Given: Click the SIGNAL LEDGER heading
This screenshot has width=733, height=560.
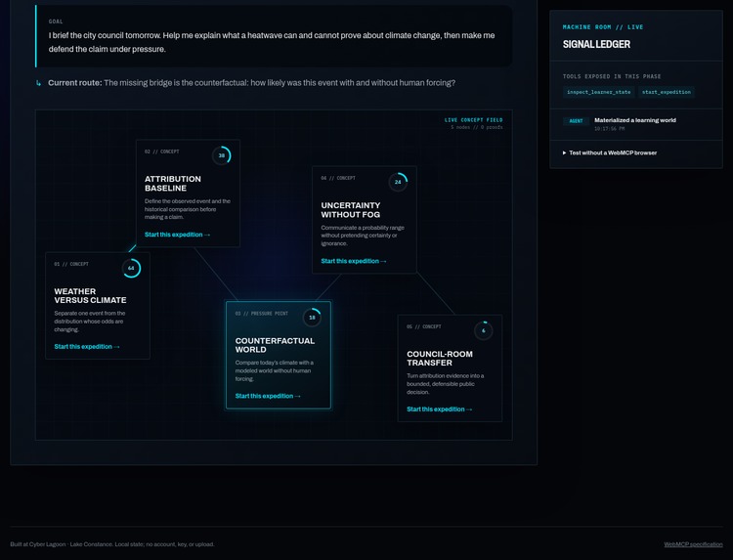Looking at the screenshot, I should [x=596, y=44].
